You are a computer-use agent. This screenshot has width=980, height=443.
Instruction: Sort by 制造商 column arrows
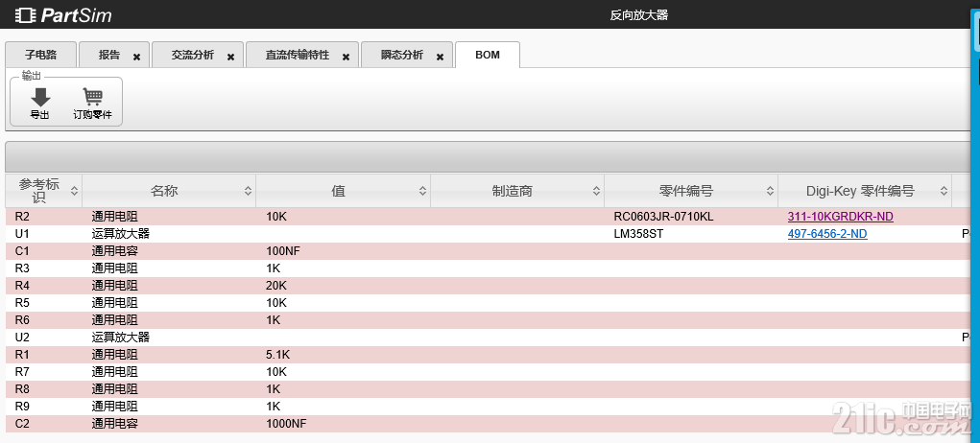coord(596,191)
